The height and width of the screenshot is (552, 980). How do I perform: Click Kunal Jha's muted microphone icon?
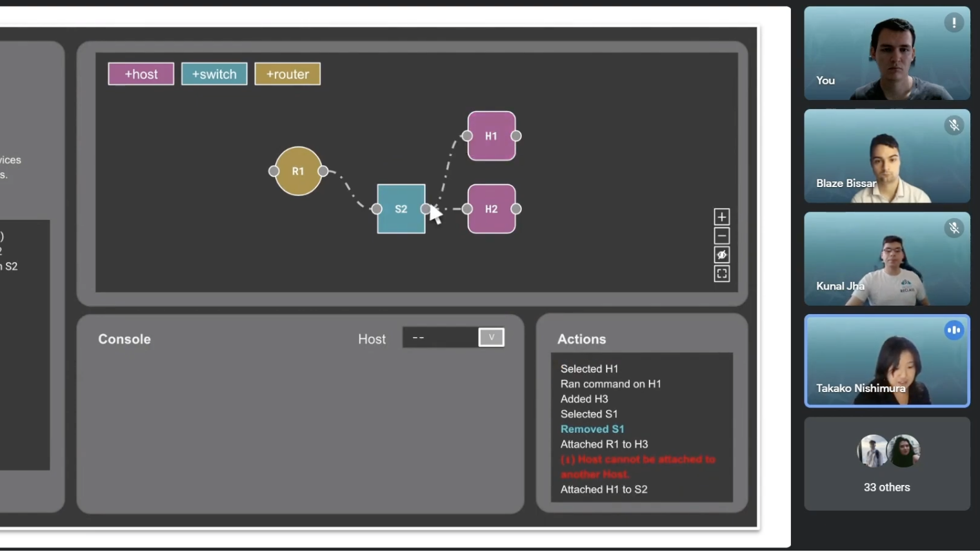click(x=954, y=228)
